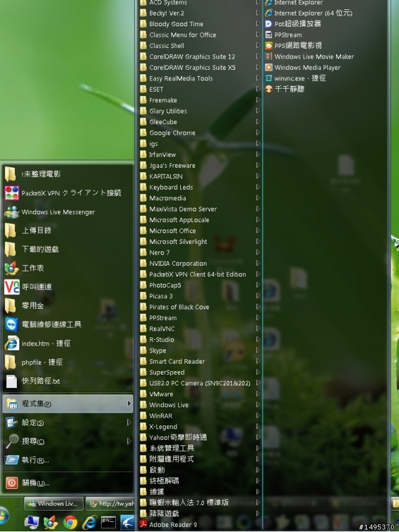The height and width of the screenshot is (532, 399).
Task: Launch Windows Live Messenger from start menu
Action: (x=68, y=212)
